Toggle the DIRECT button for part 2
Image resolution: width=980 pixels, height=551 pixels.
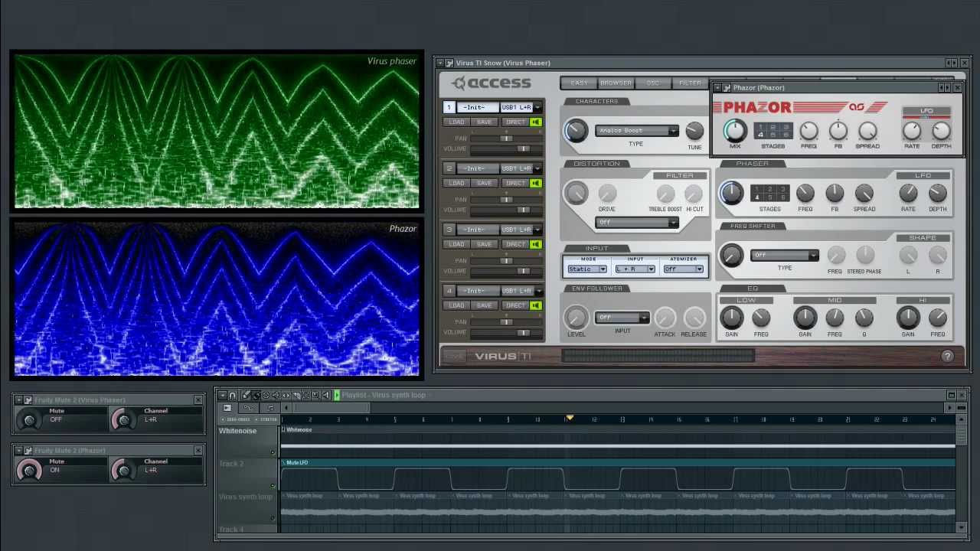tap(515, 184)
